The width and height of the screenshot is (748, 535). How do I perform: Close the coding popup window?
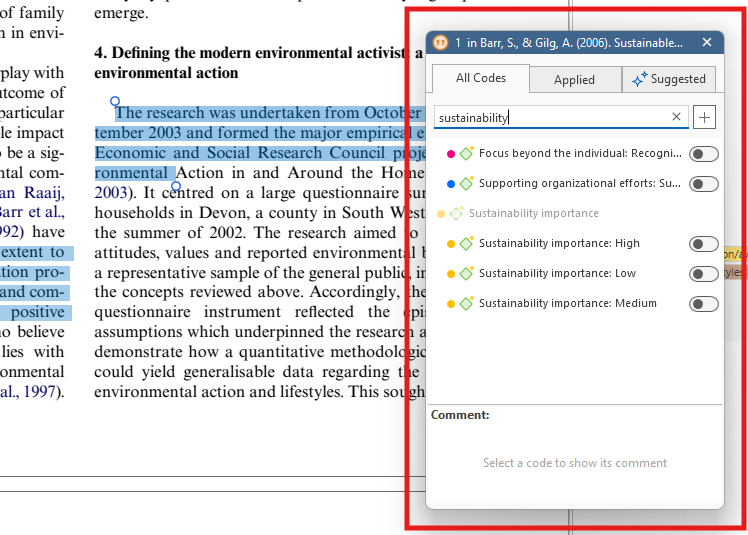click(x=707, y=42)
